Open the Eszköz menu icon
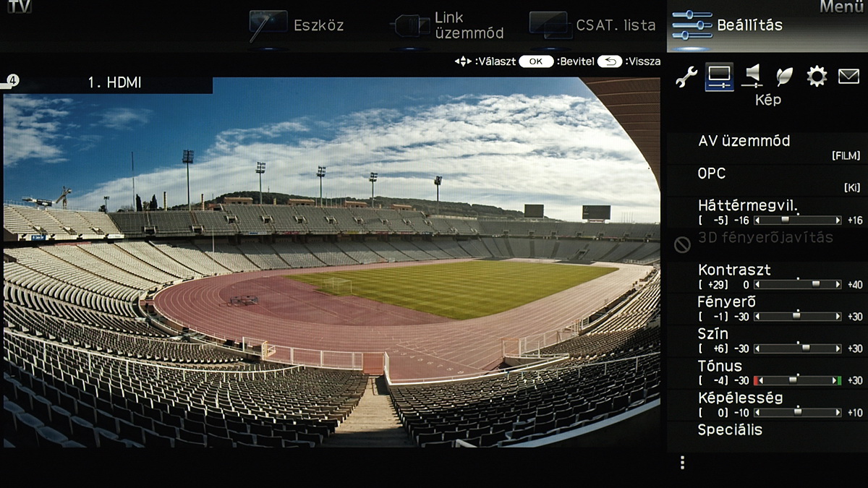 pyautogui.click(x=268, y=27)
